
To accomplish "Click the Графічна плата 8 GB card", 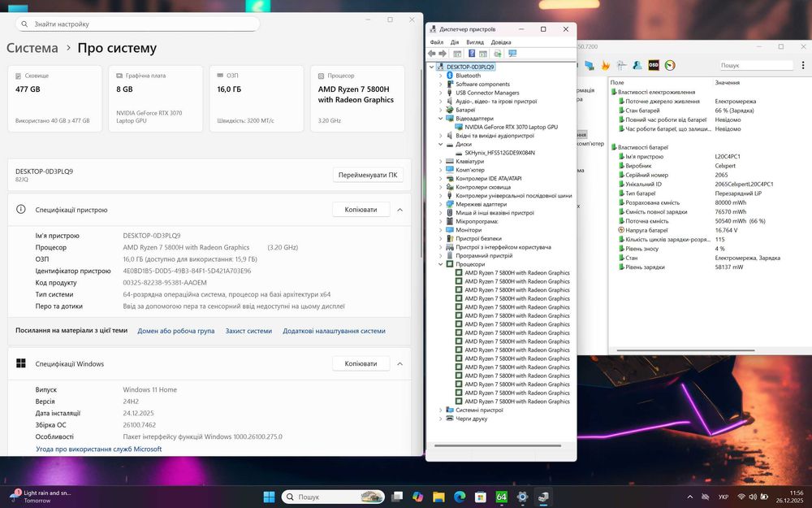I will click(x=156, y=98).
